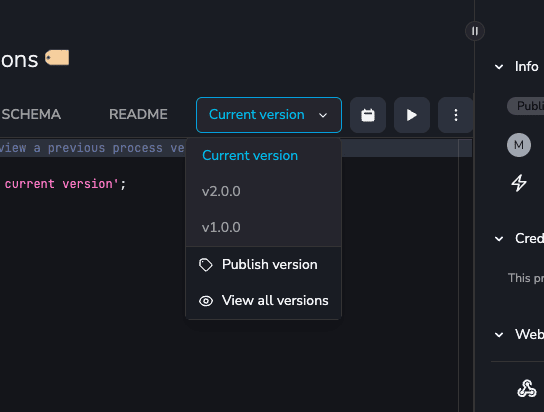Viewport: 544px width, 412px height.
Task: Choose Publish version option
Action: coord(264,265)
